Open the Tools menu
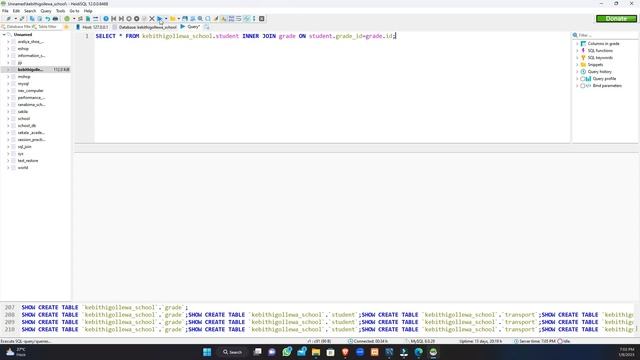 [x=60, y=11]
